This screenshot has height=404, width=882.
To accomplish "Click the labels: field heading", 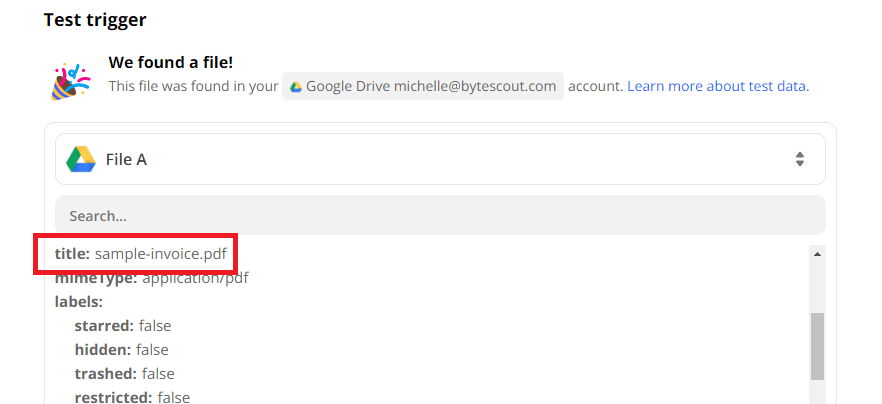I will click(79, 301).
